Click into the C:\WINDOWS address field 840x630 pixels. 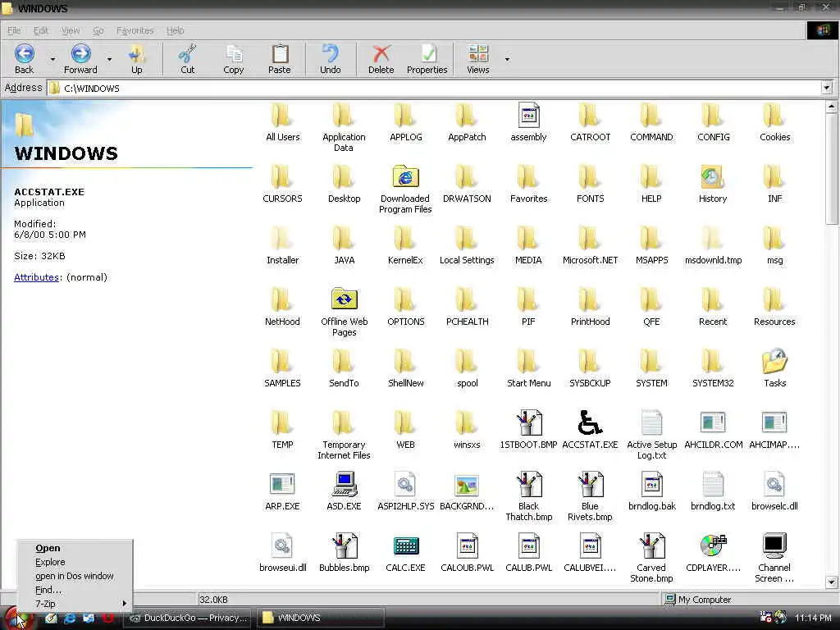(434, 88)
